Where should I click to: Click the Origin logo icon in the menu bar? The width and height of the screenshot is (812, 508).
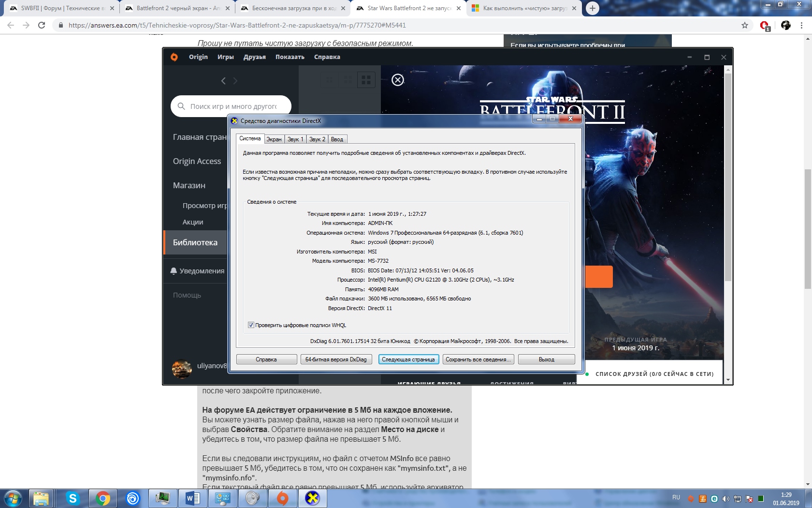pyautogui.click(x=174, y=57)
